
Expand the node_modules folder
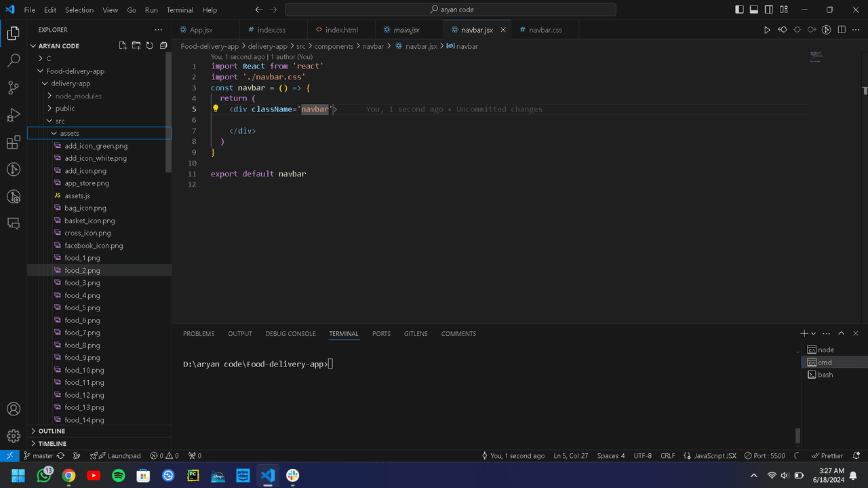click(x=78, y=96)
